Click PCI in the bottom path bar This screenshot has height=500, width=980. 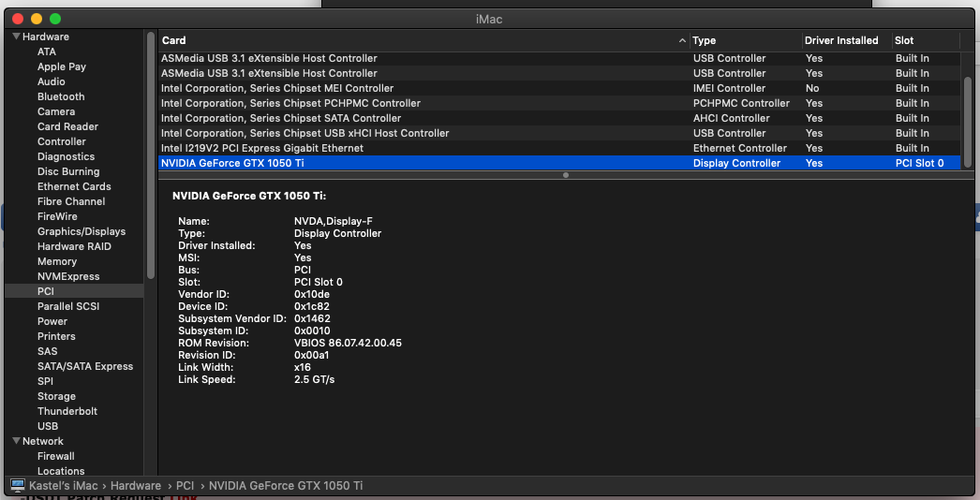(185, 486)
